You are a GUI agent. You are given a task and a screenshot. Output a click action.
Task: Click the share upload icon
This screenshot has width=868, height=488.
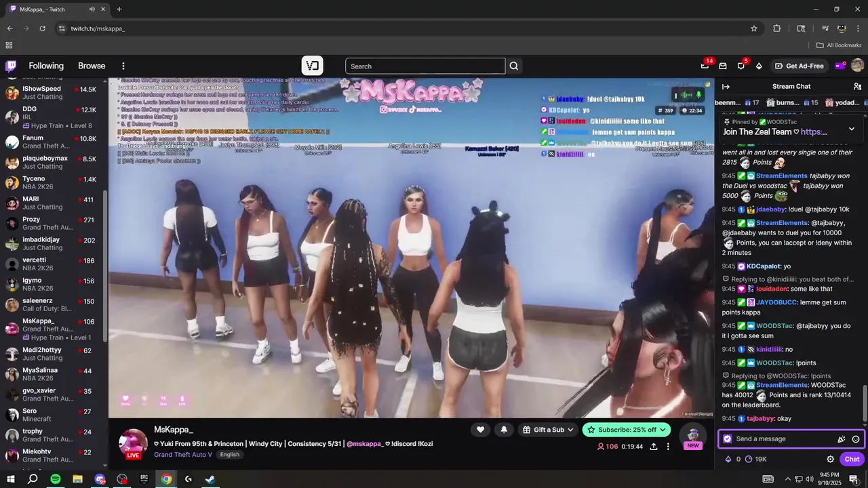coord(654,447)
